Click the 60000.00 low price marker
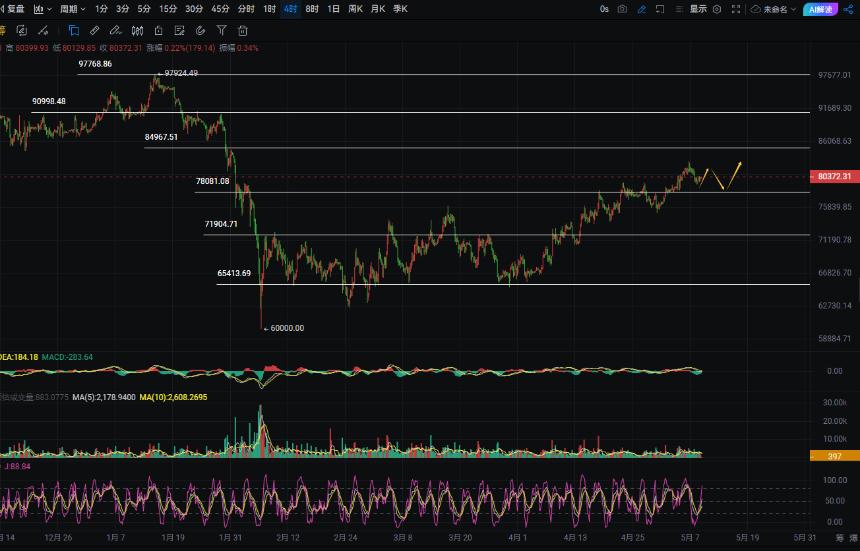 coord(284,328)
